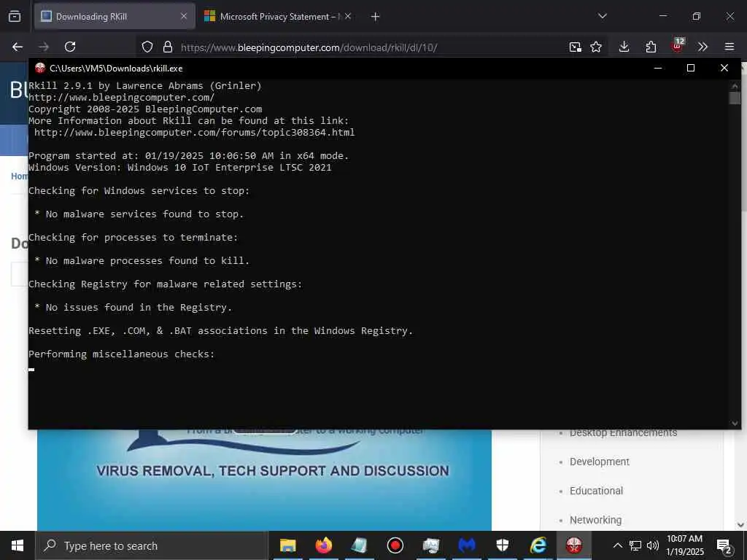Image resolution: width=747 pixels, height=560 pixels.
Task: Click the Development category link
Action: 600,462
